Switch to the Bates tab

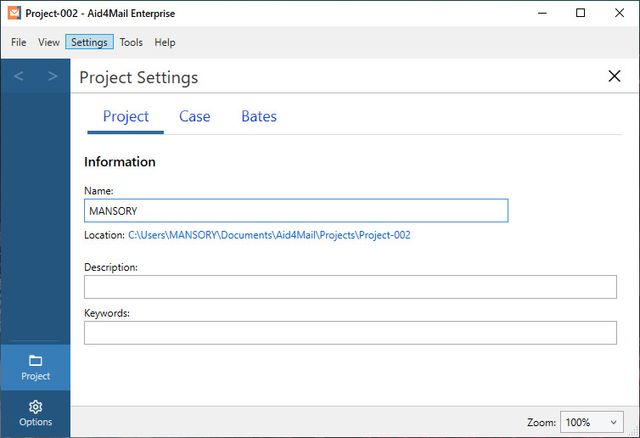coord(259,117)
